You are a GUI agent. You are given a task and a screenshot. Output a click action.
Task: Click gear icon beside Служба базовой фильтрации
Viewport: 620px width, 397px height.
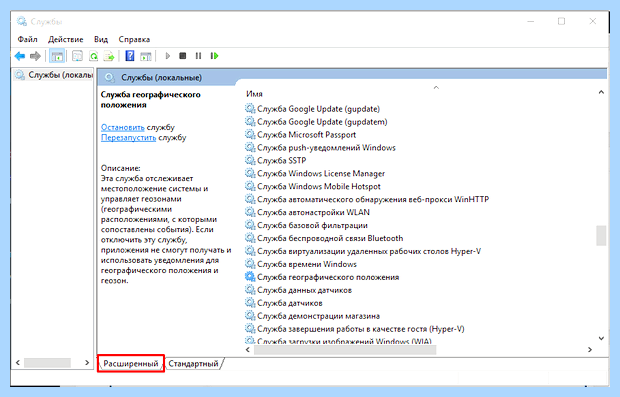point(250,225)
